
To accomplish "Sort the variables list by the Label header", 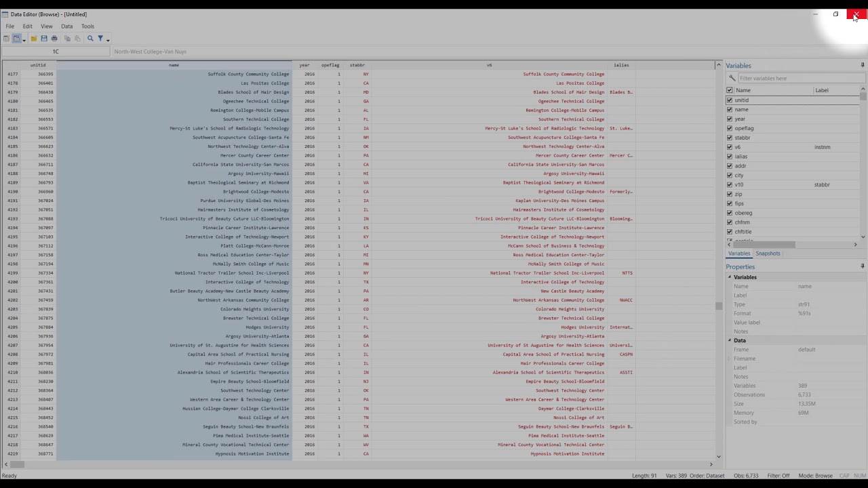I will 822,90.
